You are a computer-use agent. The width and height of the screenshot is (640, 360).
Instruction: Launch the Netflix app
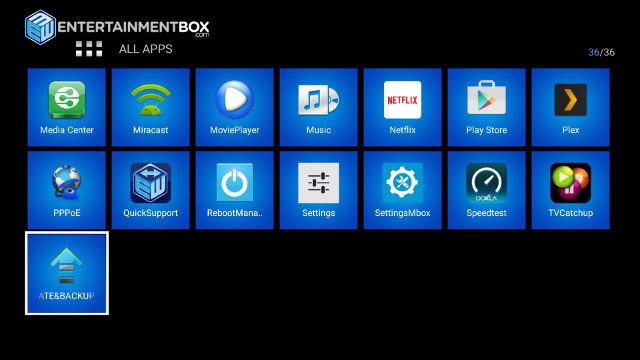point(402,107)
